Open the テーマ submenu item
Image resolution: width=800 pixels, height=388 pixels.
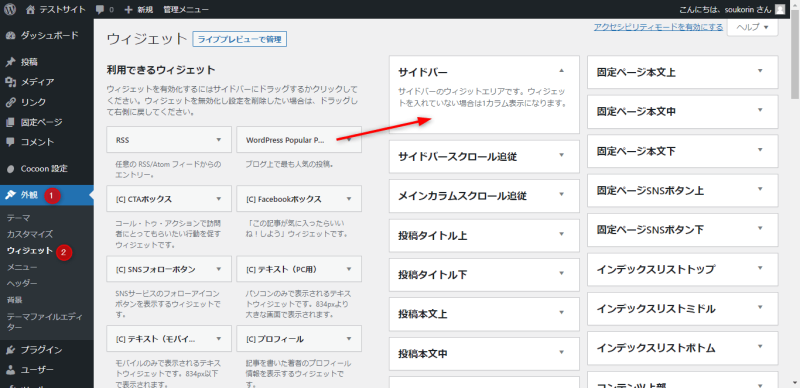click(x=18, y=218)
